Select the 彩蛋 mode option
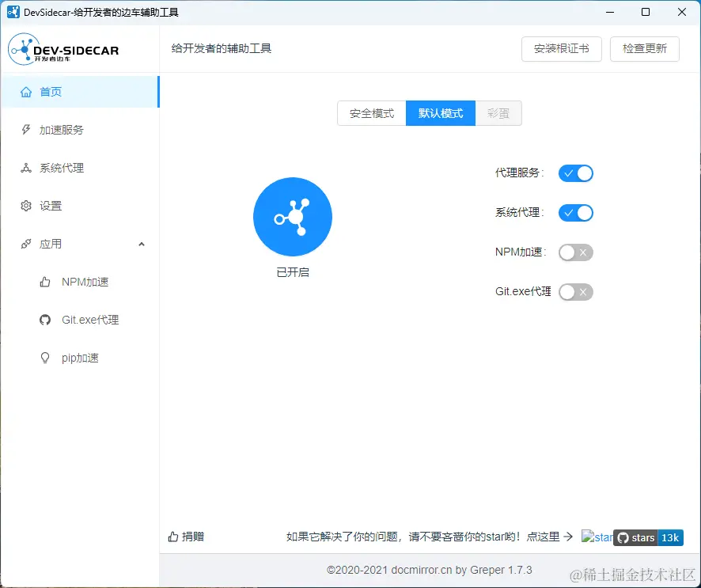The width and height of the screenshot is (701, 588). point(498,113)
